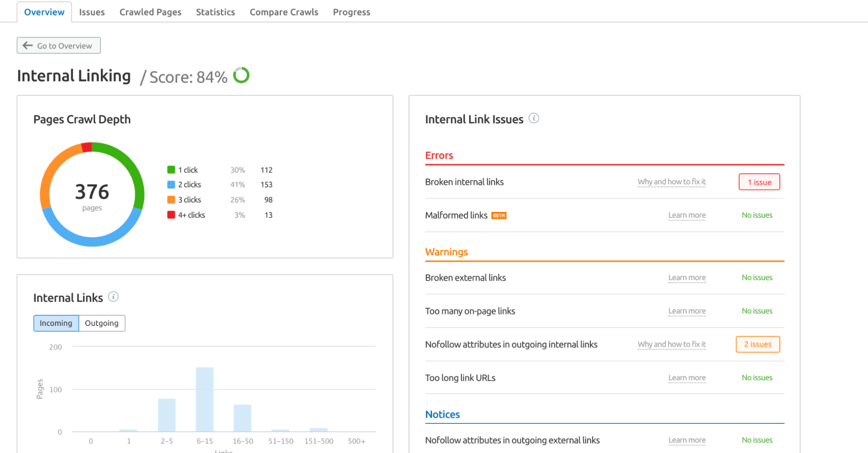Open the Issues tab
The height and width of the screenshot is (453, 868).
[x=92, y=12]
